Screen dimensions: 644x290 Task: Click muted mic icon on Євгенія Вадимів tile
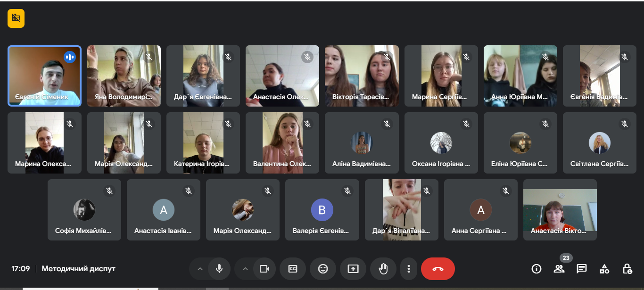[625, 57]
